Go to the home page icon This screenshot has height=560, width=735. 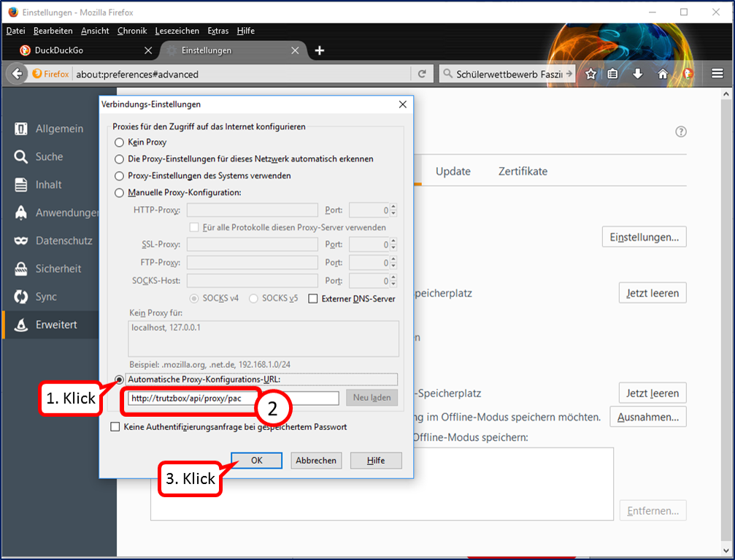coord(663,74)
